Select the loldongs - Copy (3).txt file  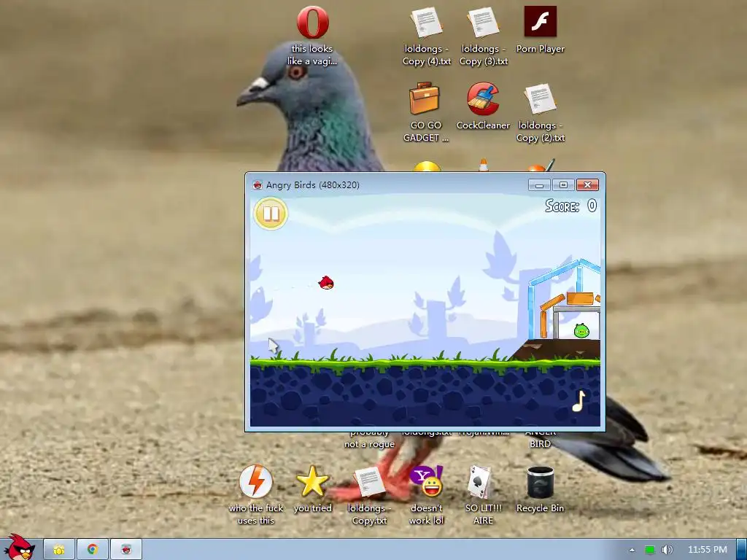coord(484,36)
